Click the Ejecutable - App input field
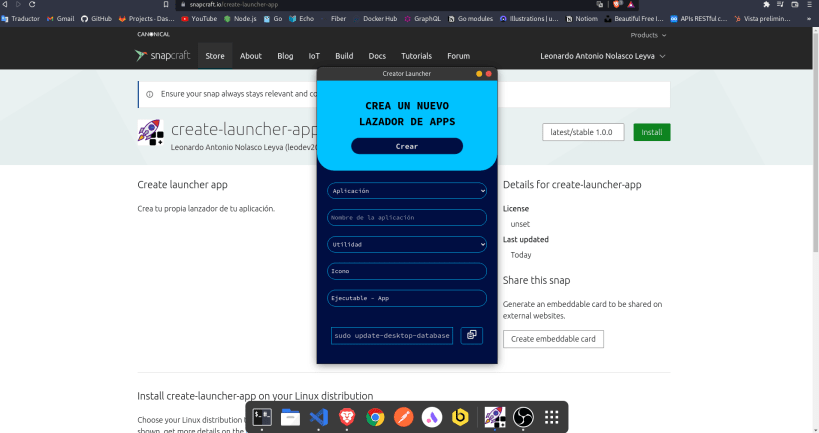The width and height of the screenshot is (819, 433). [407, 298]
